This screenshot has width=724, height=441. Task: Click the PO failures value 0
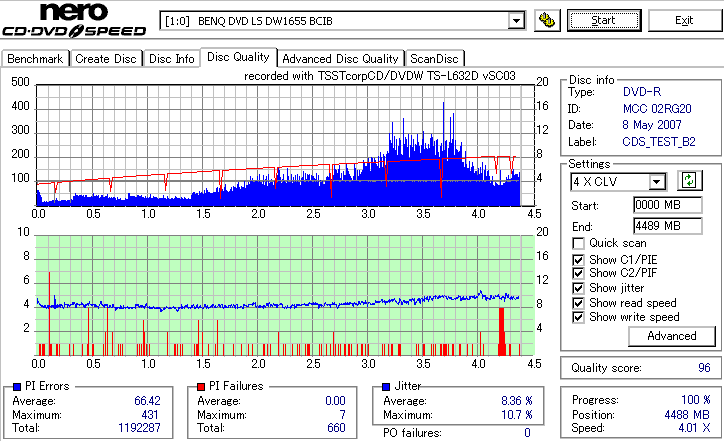coord(527,433)
